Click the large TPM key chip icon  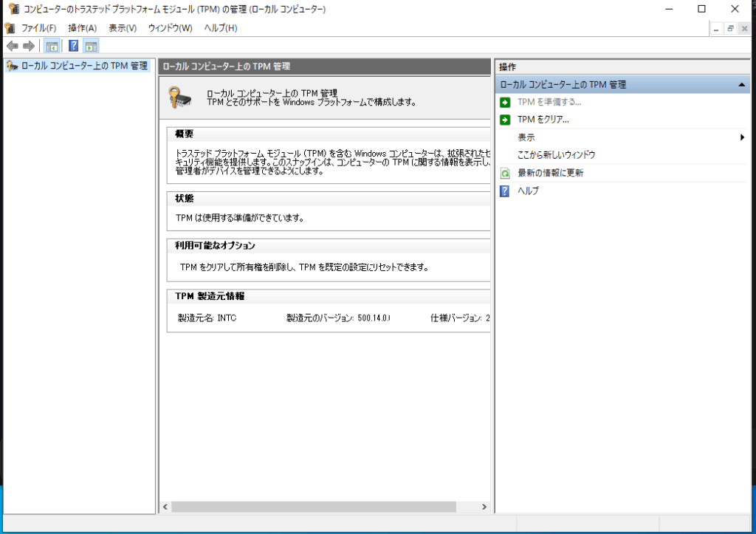(180, 97)
